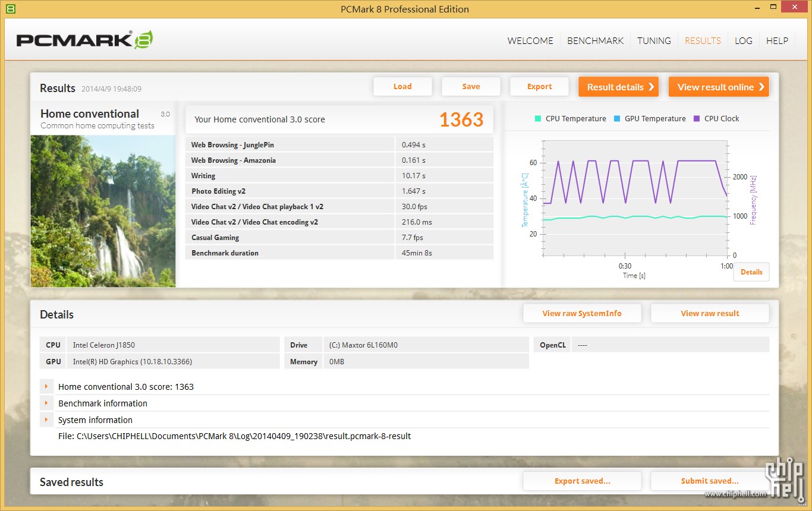The width and height of the screenshot is (812, 511).
Task: Open chart Details button
Action: click(751, 272)
